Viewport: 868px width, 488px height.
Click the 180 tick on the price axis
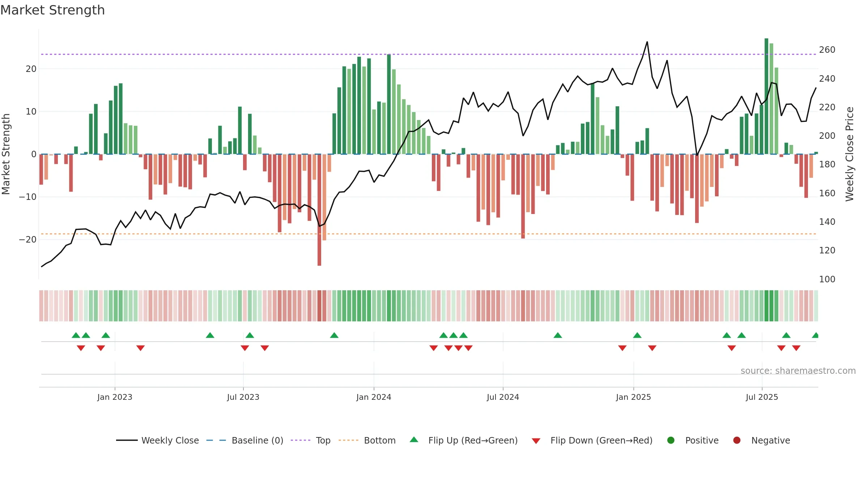[827, 164]
